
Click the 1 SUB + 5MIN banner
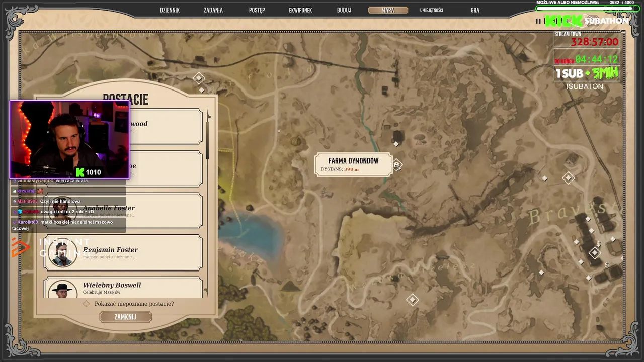click(x=587, y=73)
